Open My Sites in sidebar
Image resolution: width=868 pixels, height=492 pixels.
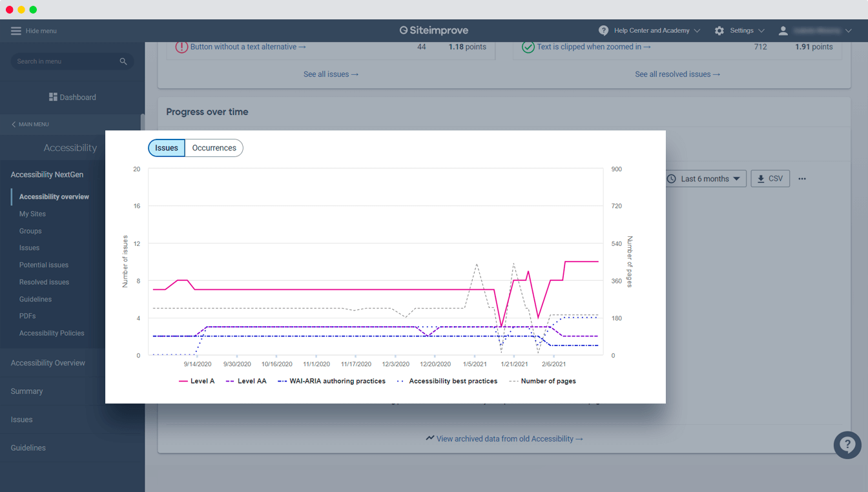pos(32,214)
